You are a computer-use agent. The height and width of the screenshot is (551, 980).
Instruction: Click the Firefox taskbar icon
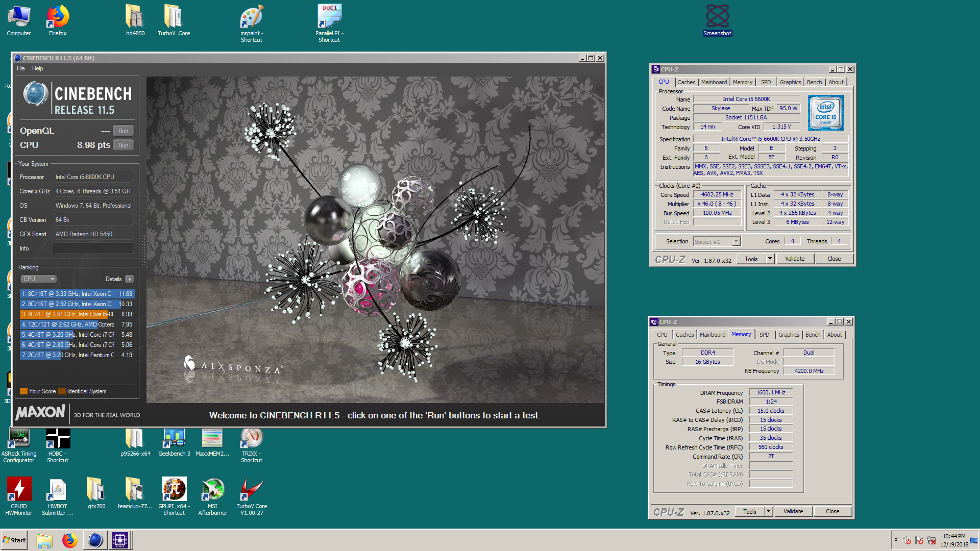tap(69, 540)
